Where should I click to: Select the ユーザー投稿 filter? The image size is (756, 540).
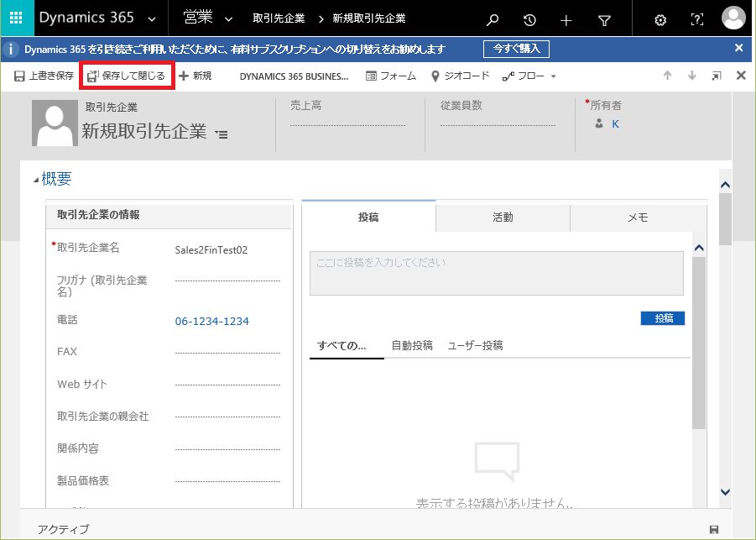pos(475,345)
